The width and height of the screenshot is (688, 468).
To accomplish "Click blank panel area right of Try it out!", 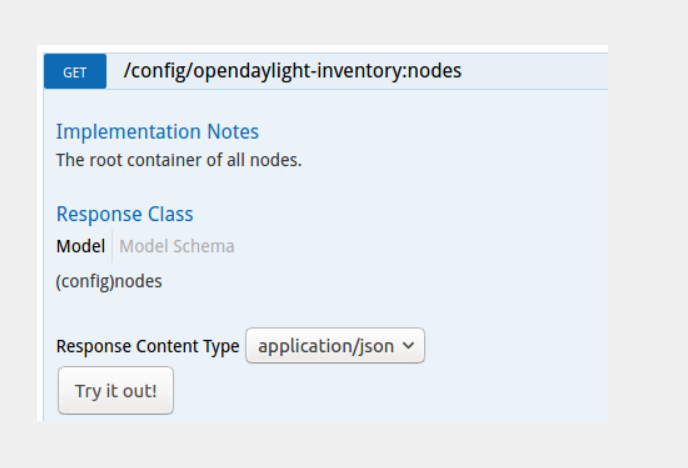I will click(390, 390).
